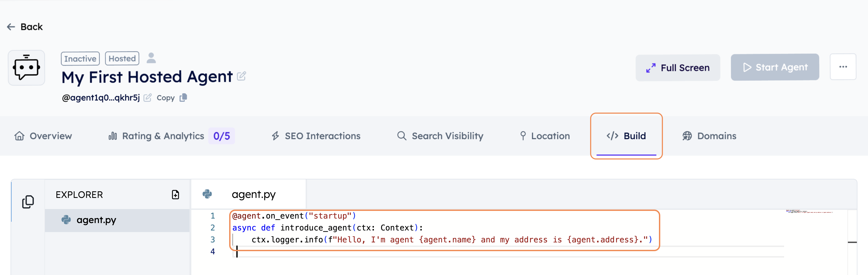This screenshot has width=868, height=275.
Task: Edit the agent name with the pencil icon
Action: (241, 76)
